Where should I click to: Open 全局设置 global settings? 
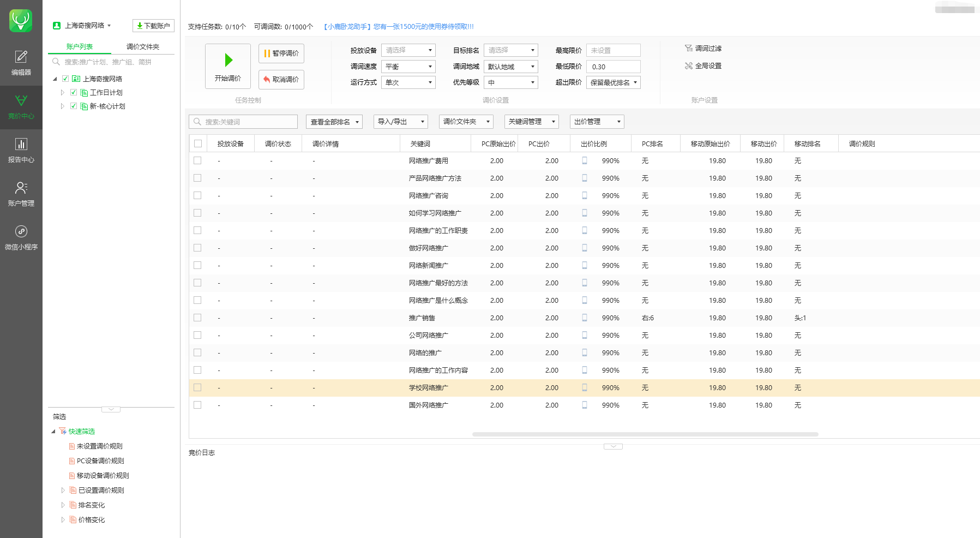click(x=703, y=66)
